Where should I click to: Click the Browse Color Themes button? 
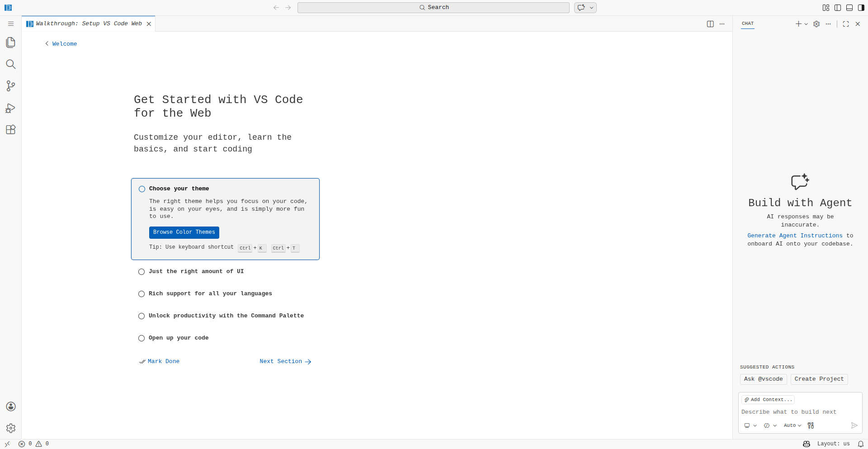point(184,232)
